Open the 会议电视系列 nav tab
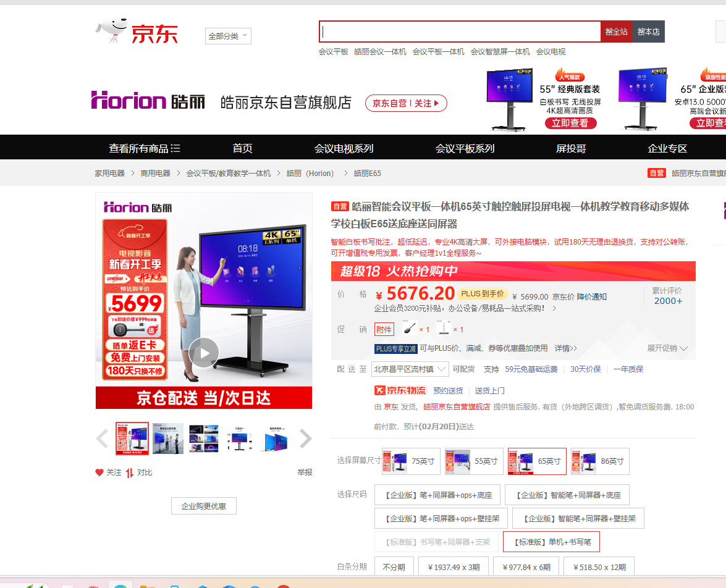Image resolution: width=726 pixels, height=588 pixels. pos(344,148)
